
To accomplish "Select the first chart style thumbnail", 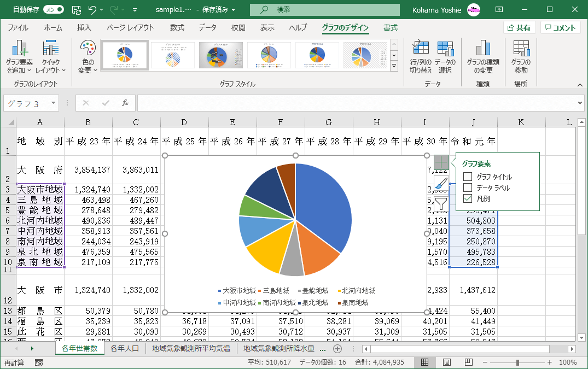I will [x=125, y=55].
